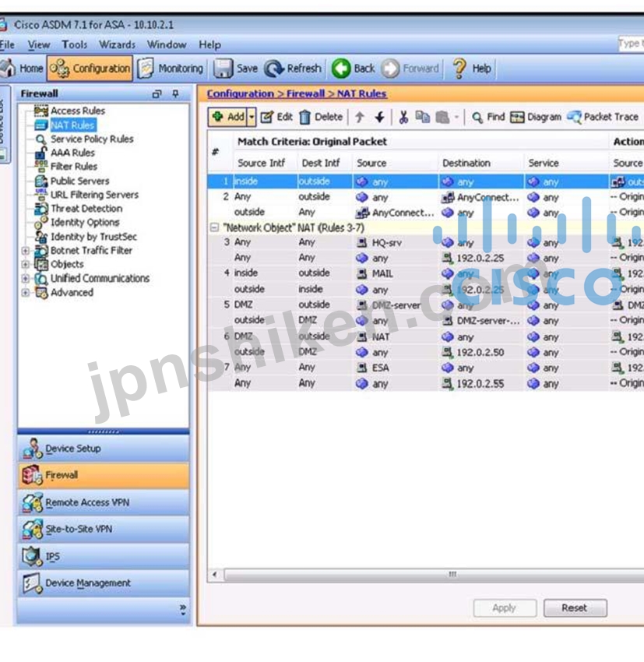Copy the selected rule icon
Viewport: 644px width, 662px height.
click(x=422, y=117)
